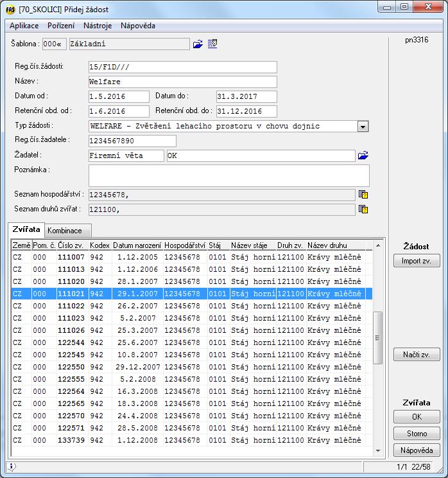Click the FAS application icon in the title bar
448x478 pixels.
(x=11, y=8)
